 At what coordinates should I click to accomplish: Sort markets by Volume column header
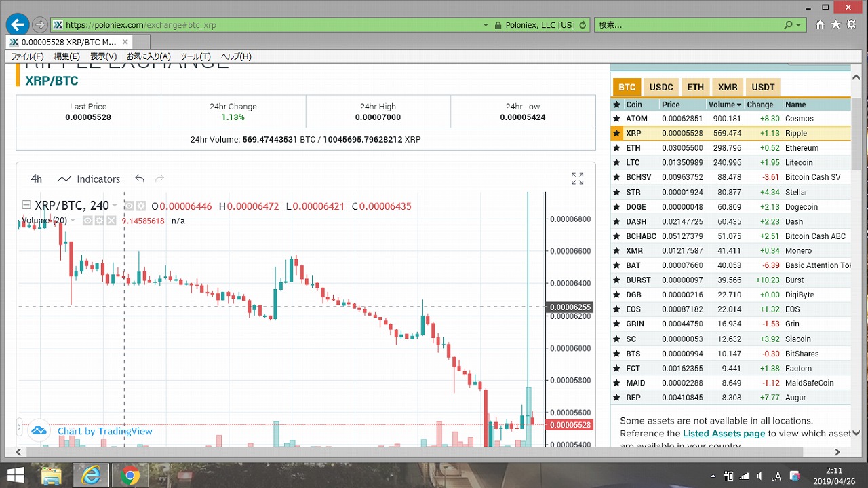[725, 105]
